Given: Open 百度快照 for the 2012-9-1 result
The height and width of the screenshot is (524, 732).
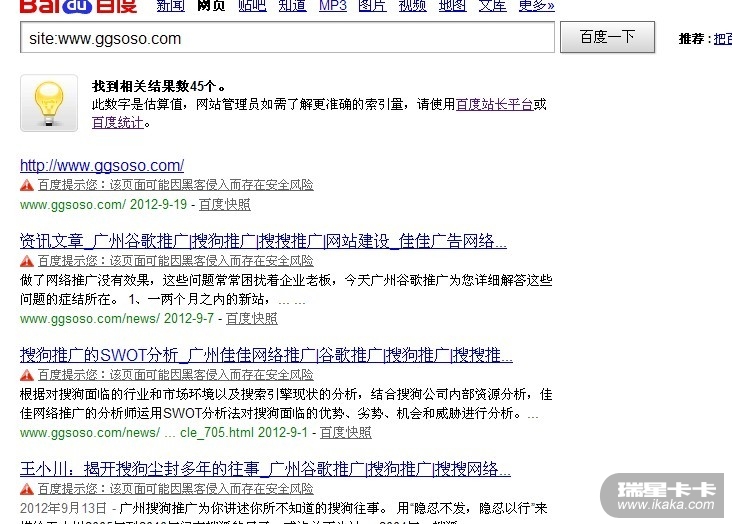Looking at the screenshot, I should tap(345, 432).
